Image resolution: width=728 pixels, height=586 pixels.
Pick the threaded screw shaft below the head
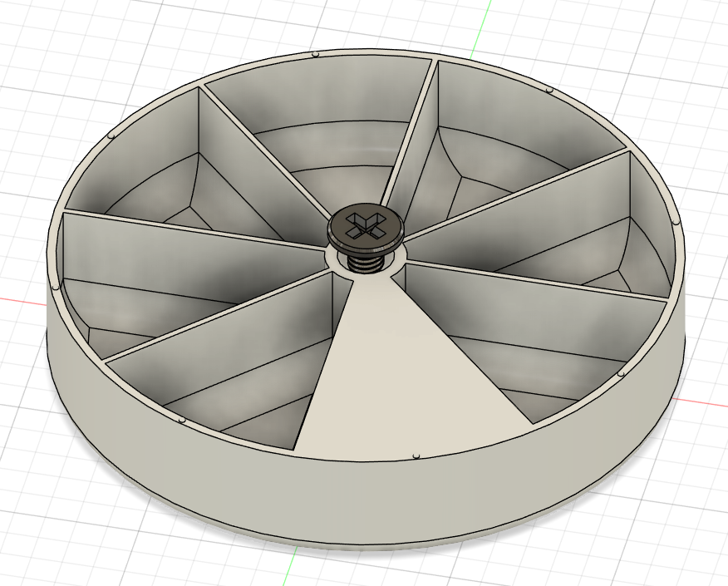click(x=366, y=263)
